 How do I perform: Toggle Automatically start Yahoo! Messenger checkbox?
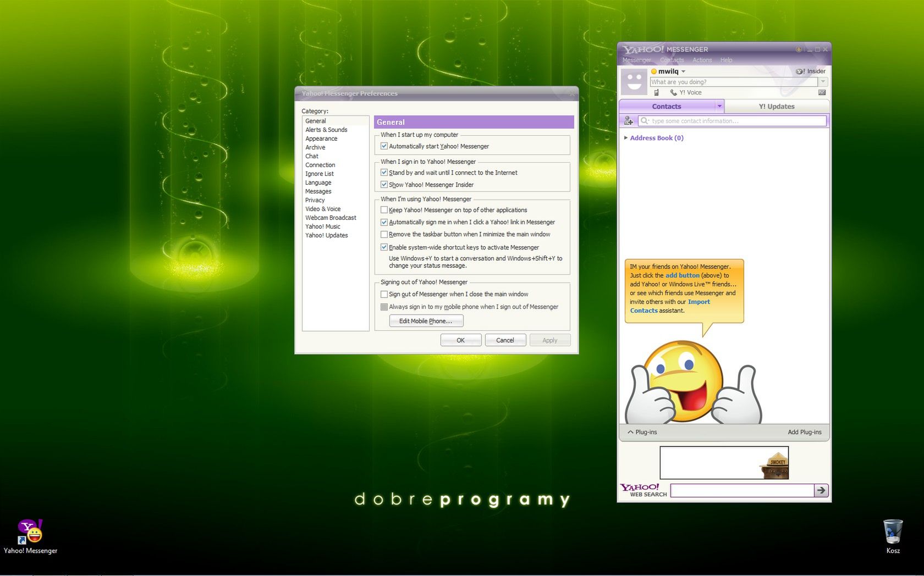click(384, 146)
